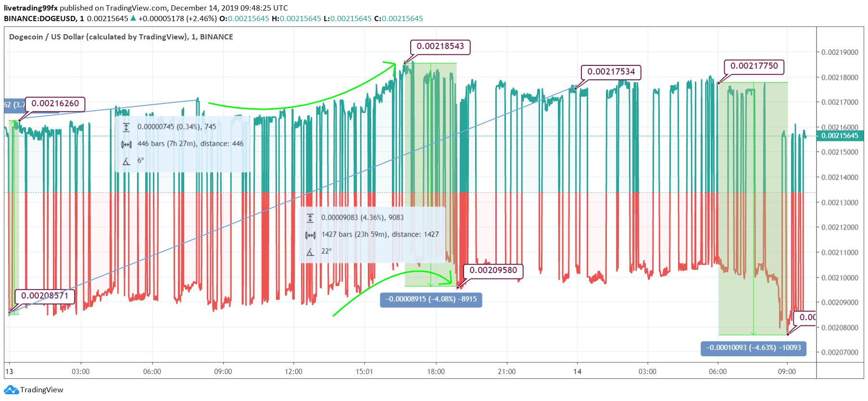Click the 0.00210000 price axis label
This screenshot has width=868, height=401.
coord(840,278)
